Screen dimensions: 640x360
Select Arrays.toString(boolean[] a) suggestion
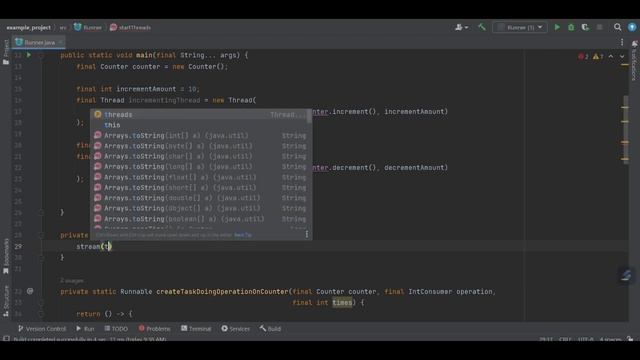pos(199,219)
